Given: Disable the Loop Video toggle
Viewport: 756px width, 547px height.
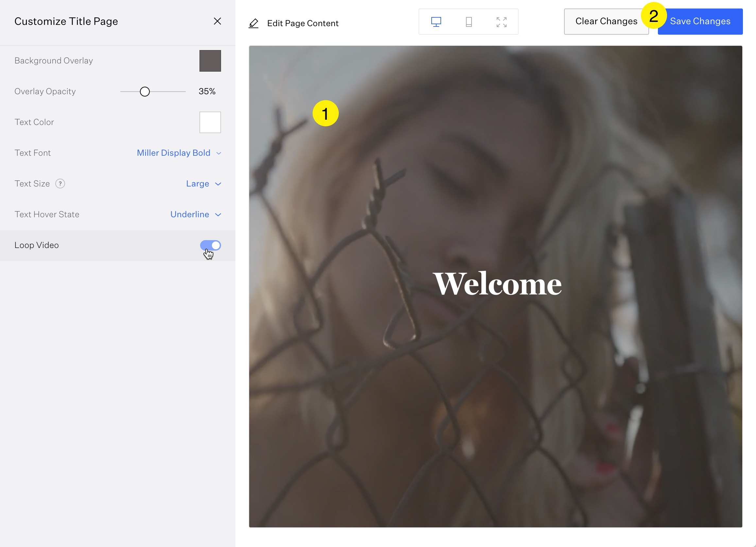Looking at the screenshot, I should tap(210, 245).
